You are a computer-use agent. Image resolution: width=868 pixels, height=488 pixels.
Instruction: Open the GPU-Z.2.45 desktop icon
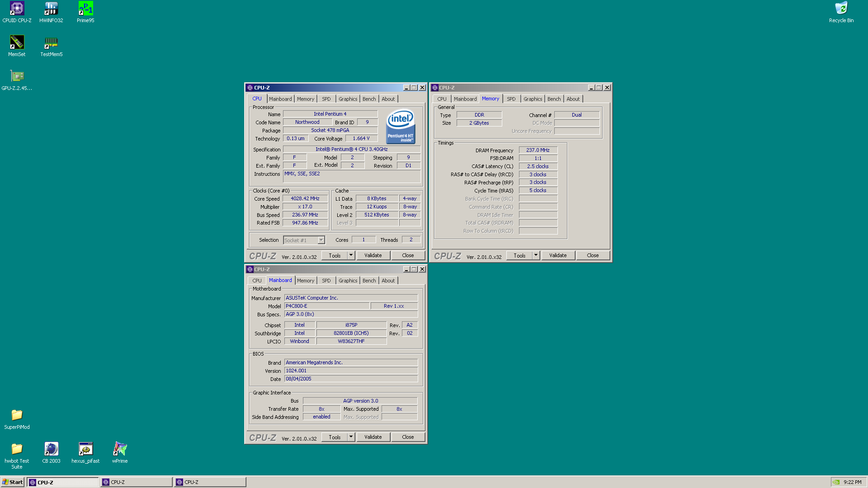click(17, 80)
